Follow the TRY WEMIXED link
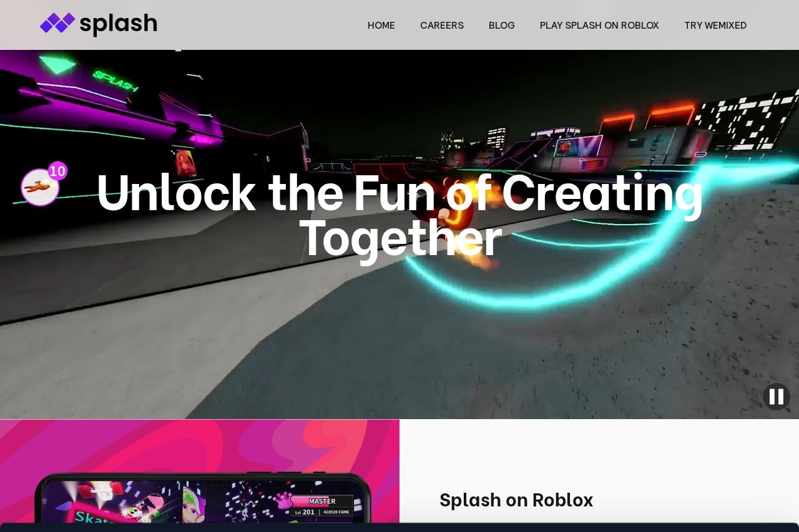The image size is (799, 532). click(x=715, y=25)
